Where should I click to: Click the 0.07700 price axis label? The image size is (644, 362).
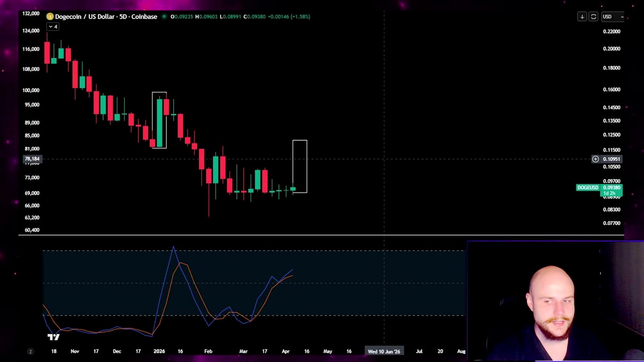coord(611,223)
